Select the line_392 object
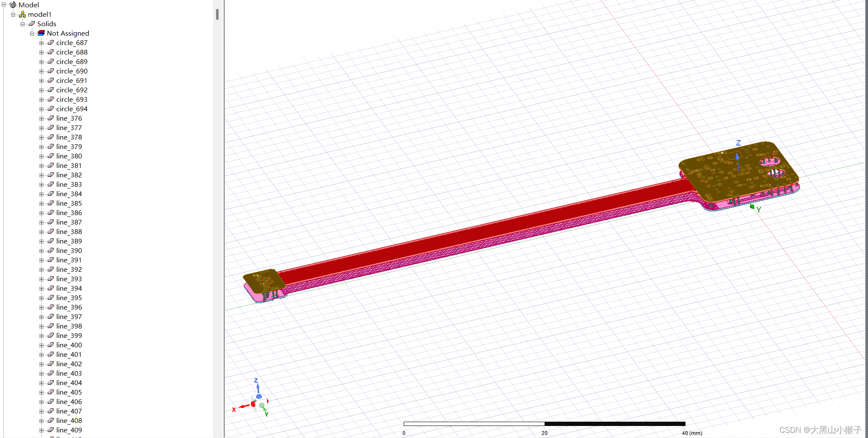Screen dimensions: 868x438 [69, 269]
